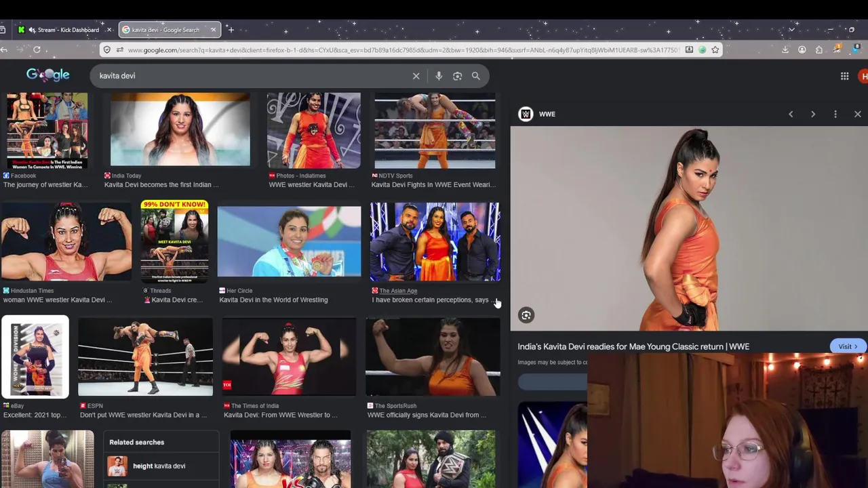
Task: Select Her Circle medal photo thumbnail
Action: [x=290, y=241]
